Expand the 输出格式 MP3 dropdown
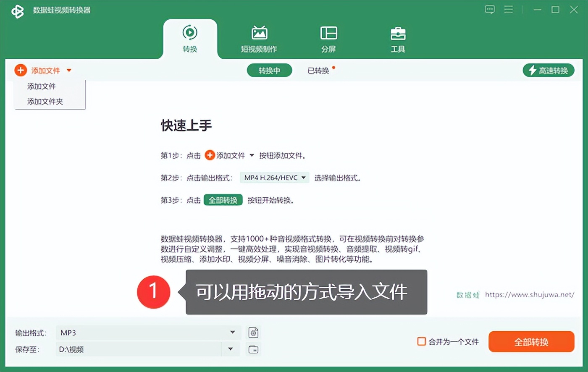The width and height of the screenshot is (588, 372). click(x=232, y=333)
